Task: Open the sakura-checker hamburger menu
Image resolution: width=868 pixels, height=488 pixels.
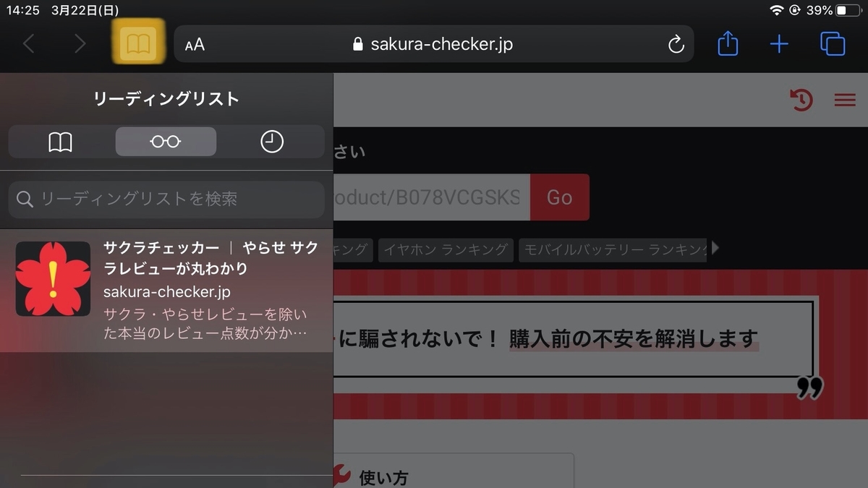Action: (844, 100)
